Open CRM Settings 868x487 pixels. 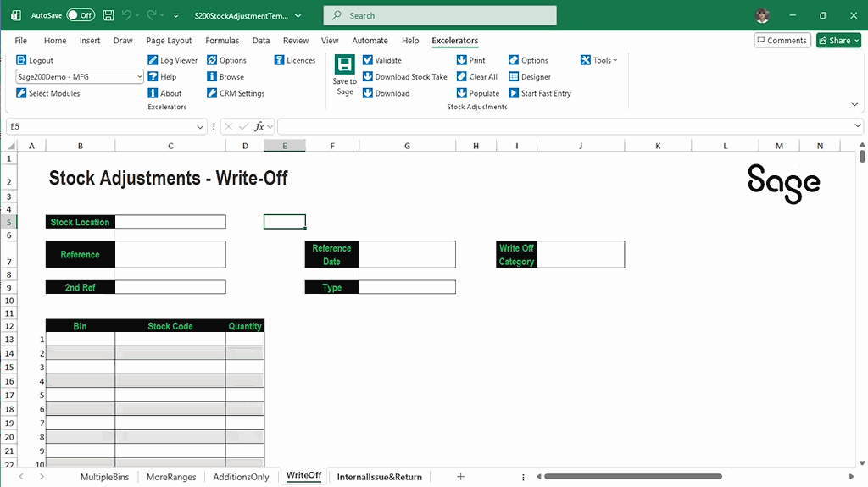tap(236, 93)
